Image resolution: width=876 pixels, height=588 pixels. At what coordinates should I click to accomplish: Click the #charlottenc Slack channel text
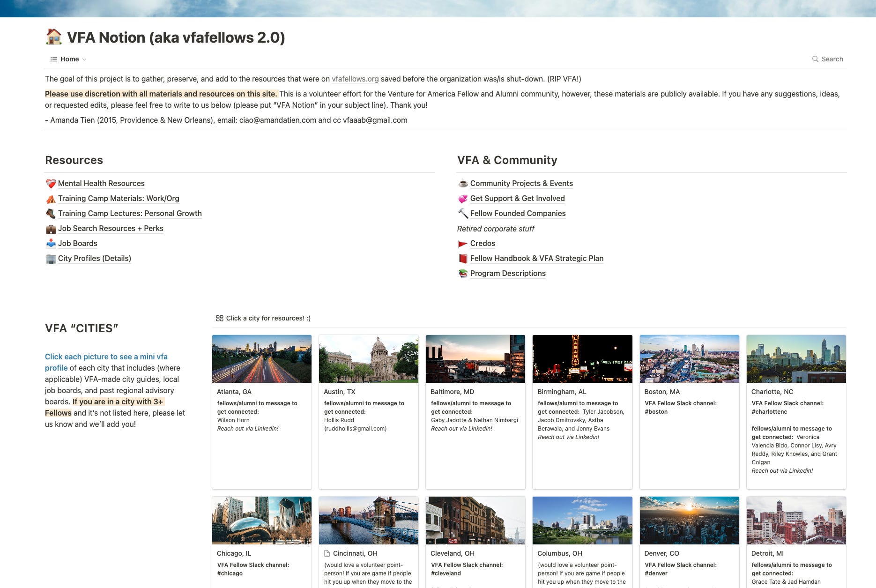[x=769, y=412]
